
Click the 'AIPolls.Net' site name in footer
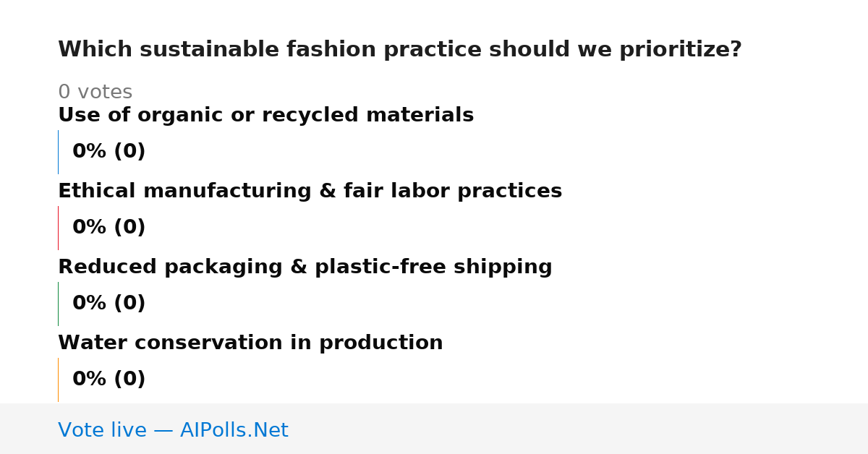[234, 431]
